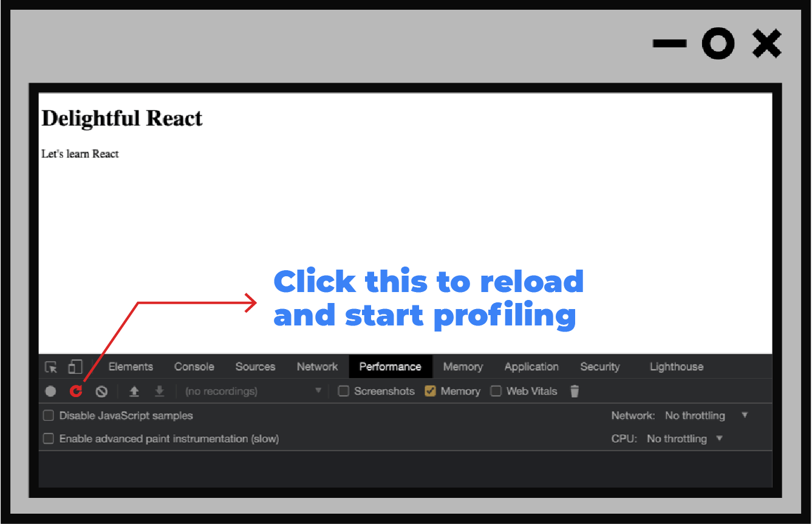
Task: Open the (no recordings) dropdown
Action: 253,392
